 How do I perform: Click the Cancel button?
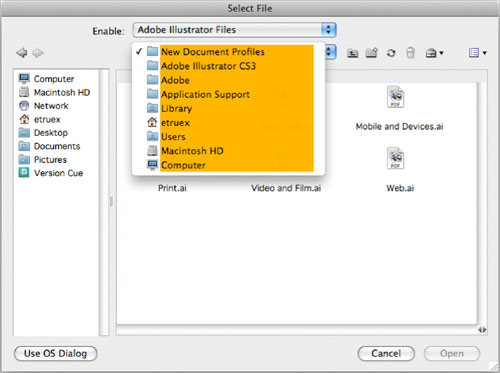click(386, 353)
